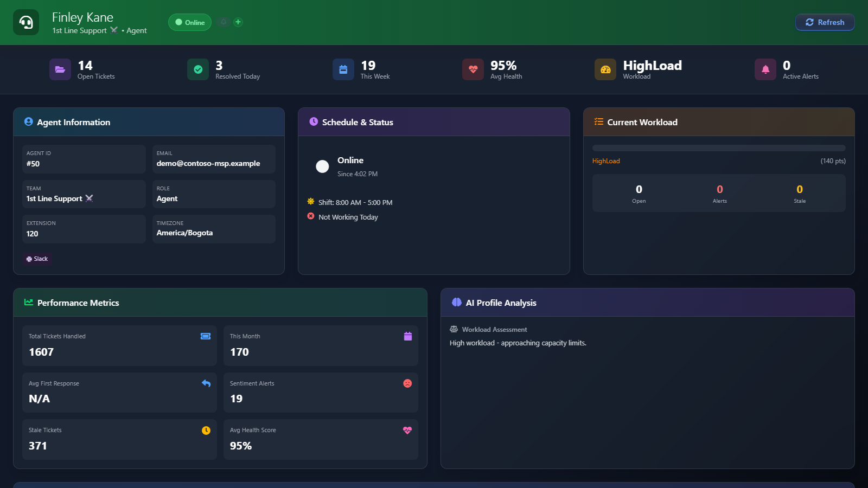Click the This Week calendar icon
Viewport: 868px width, 488px height.
[x=343, y=69]
